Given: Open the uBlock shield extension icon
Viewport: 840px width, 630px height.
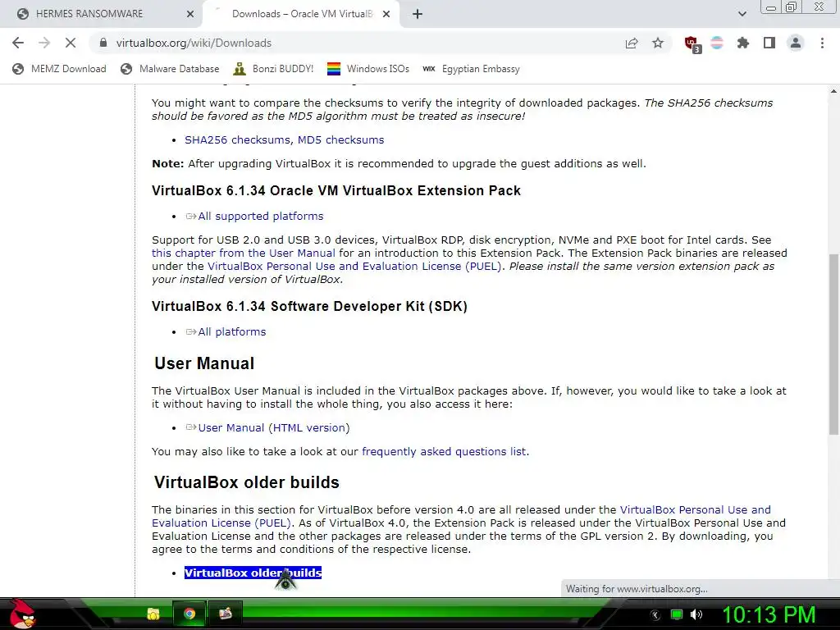Looking at the screenshot, I should pyautogui.click(x=692, y=44).
